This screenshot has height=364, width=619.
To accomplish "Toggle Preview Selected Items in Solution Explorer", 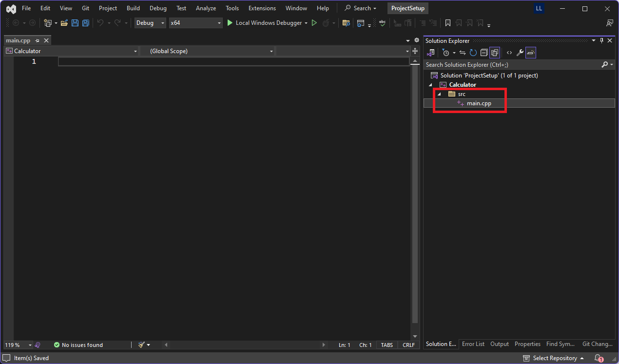I will 531,53.
